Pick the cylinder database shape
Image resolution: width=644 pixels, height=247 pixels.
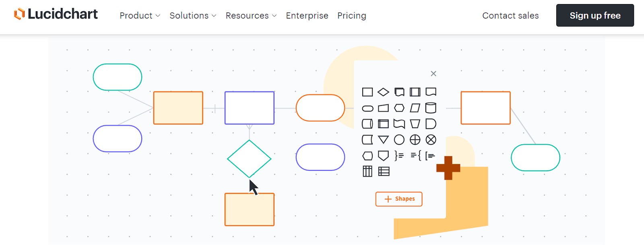431,108
